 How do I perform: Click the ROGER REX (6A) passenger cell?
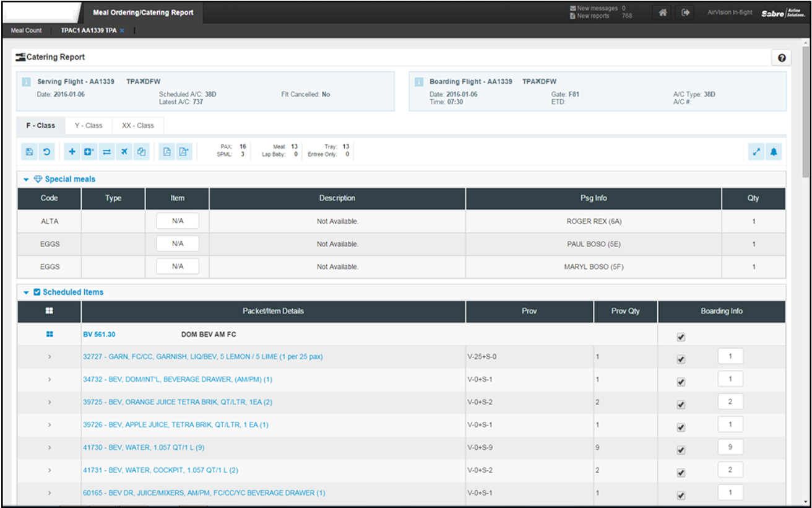click(x=594, y=221)
